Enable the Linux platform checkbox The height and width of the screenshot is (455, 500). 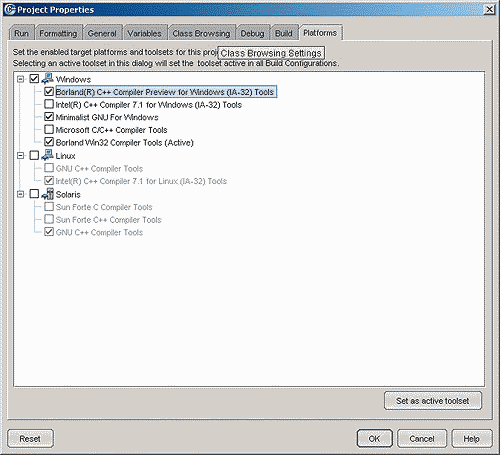pos(34,156)
